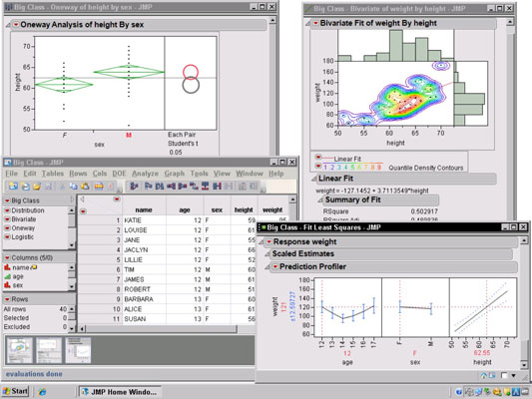Open the Analyze menu
The height and width of the screenshot is (399, 532).
tap(145, 174)
